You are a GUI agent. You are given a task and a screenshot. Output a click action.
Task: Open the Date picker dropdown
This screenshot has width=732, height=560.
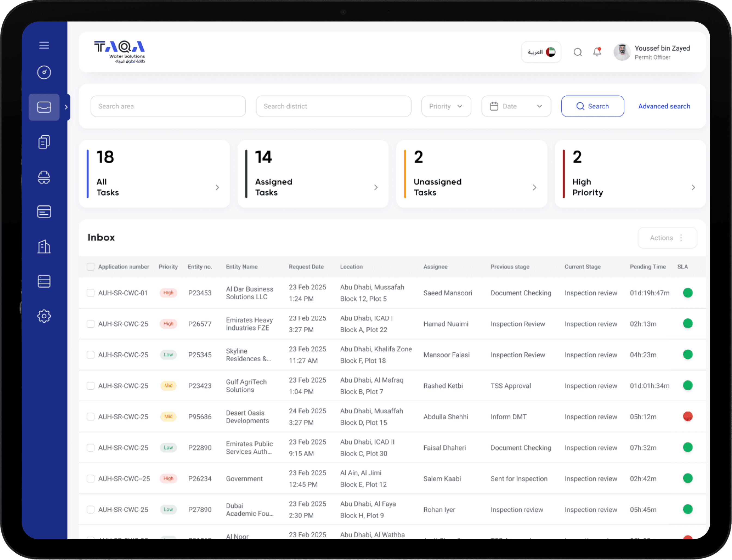(516, 106)
